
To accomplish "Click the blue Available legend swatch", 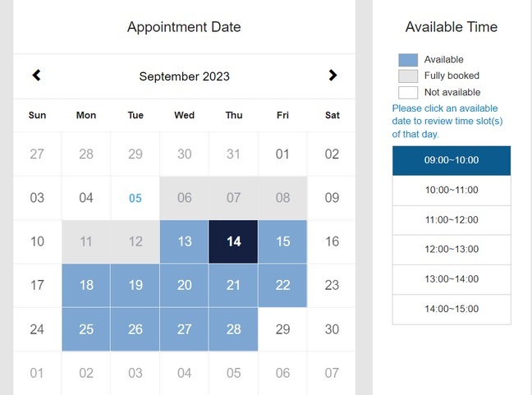I will pyautogui.click(x=408, y=60).
